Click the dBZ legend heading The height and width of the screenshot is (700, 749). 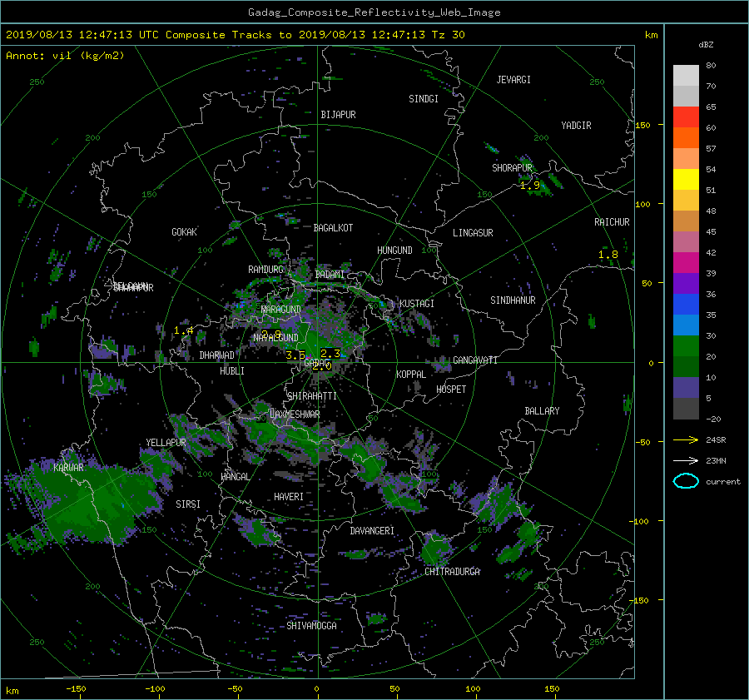[706, 44]
